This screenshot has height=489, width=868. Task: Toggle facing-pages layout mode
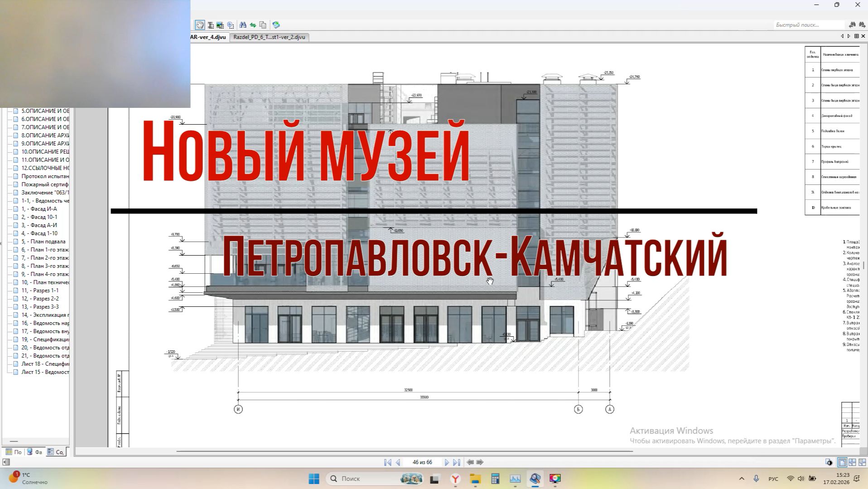852,462
